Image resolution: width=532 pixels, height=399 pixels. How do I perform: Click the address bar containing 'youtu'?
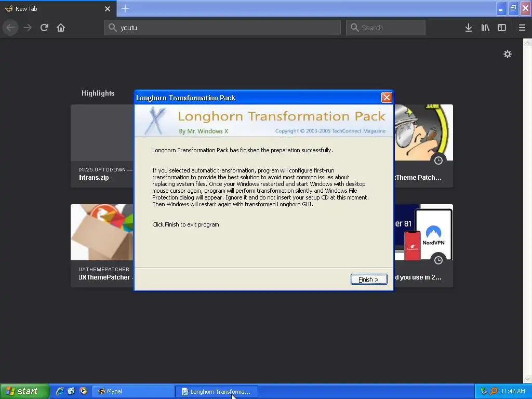click(222, 28)
